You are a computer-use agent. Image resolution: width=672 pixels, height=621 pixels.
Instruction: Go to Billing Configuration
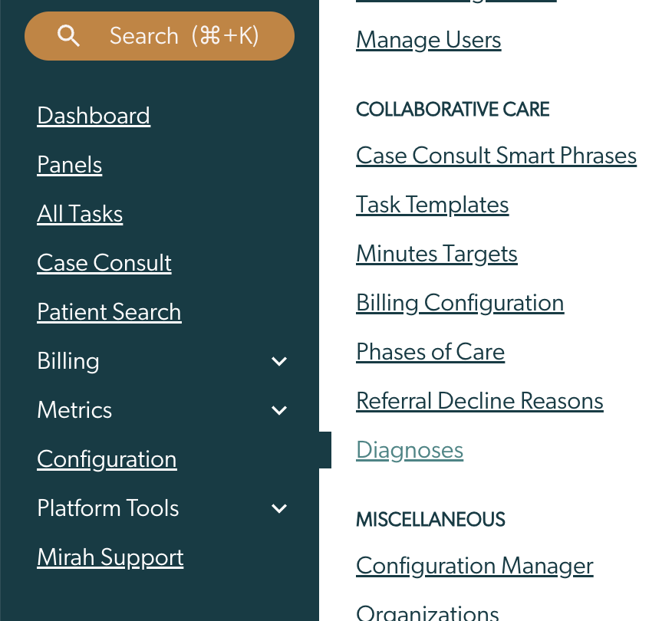pyautogui.click(x=460, y=304)
